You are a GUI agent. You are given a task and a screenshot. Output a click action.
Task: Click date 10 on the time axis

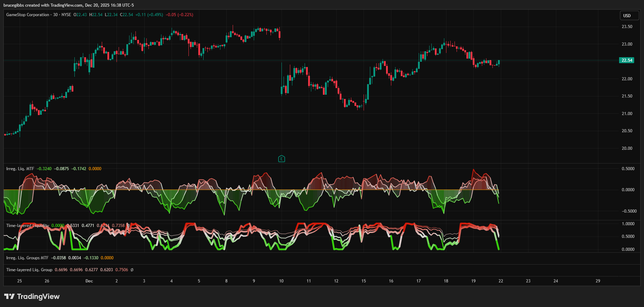click(281, 281)
